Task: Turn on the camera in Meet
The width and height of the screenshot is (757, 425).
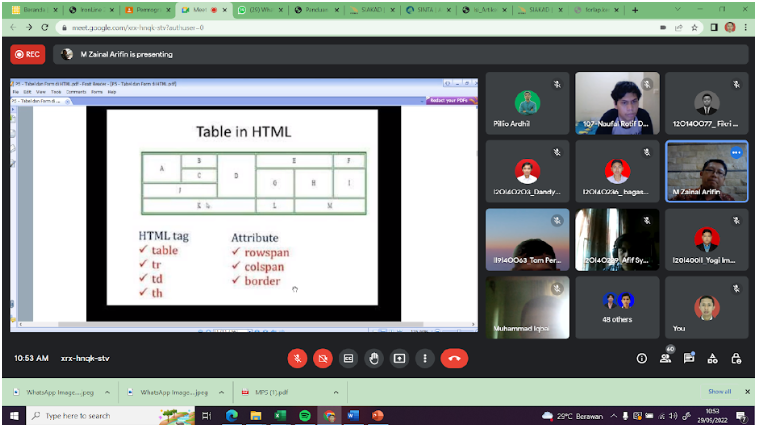Action: coord(323,358)
